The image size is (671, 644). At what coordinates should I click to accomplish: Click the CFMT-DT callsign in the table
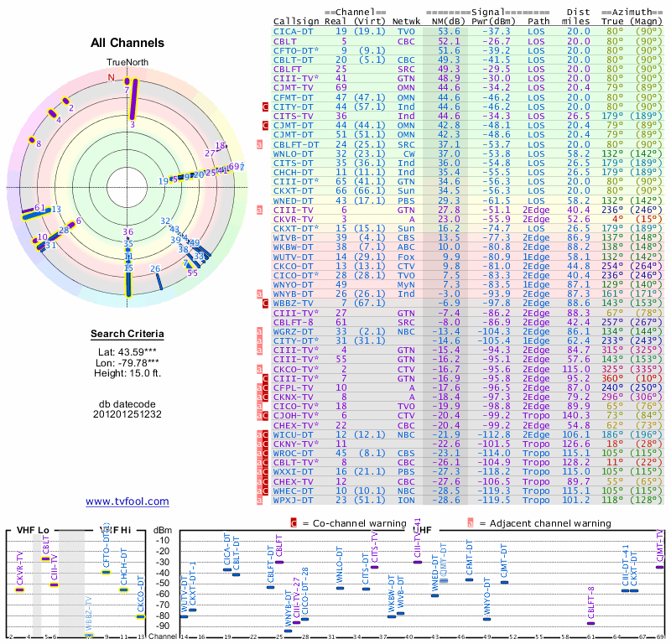coord(293,97)
